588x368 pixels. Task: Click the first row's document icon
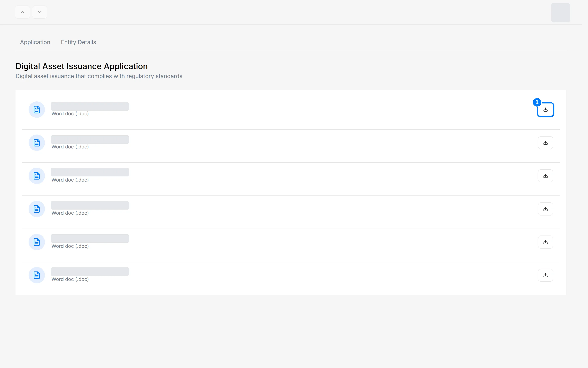(37, 110)
